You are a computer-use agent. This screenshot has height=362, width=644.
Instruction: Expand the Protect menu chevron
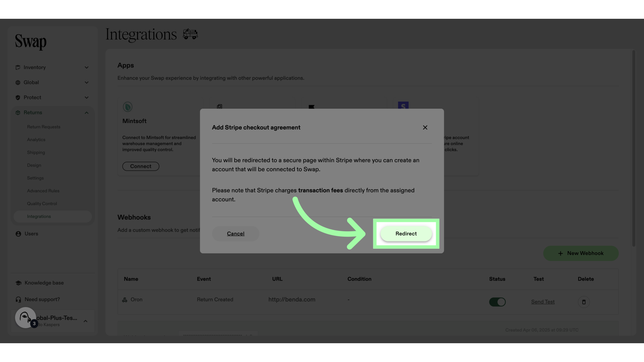click(87, 98)
